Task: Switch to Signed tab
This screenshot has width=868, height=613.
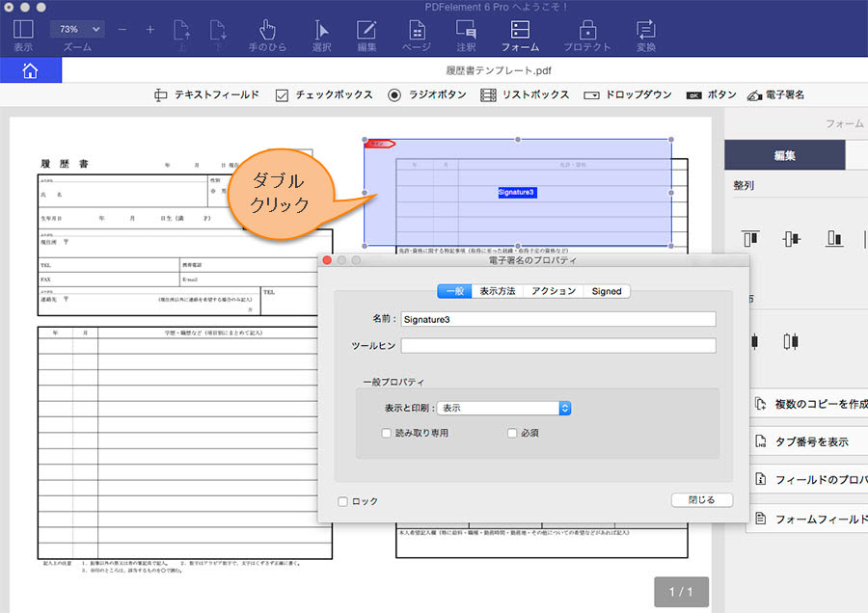Action: click(x=607, y=291)
